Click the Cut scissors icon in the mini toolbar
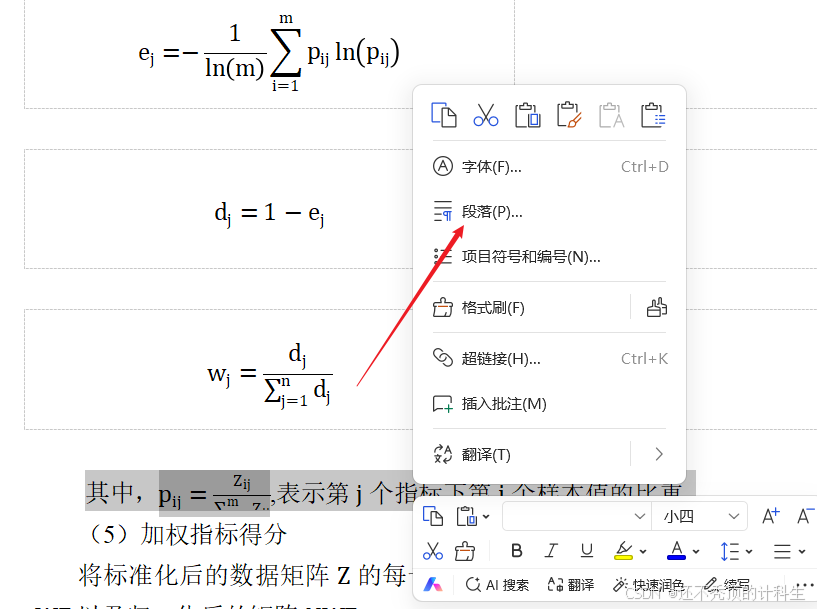Image resolution: width=817 pixels, height=609 pixels. click(x=433, y=551)
